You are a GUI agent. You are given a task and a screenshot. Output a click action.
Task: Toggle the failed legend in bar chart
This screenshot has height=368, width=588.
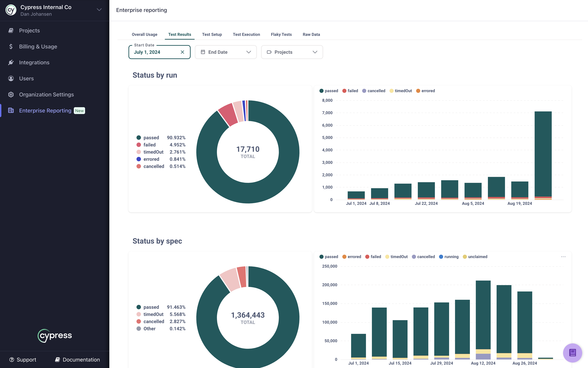click(x=350, y=90)
